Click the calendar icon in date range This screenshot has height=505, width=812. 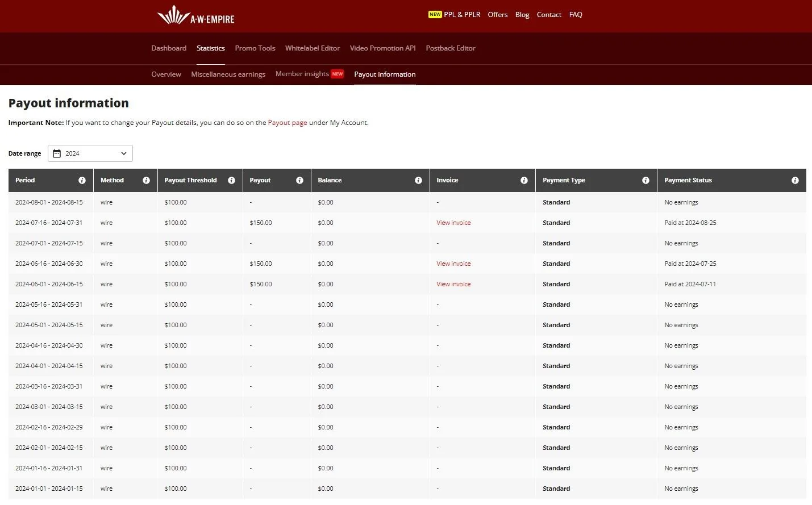pyautogui.click(x=57, y=153)
